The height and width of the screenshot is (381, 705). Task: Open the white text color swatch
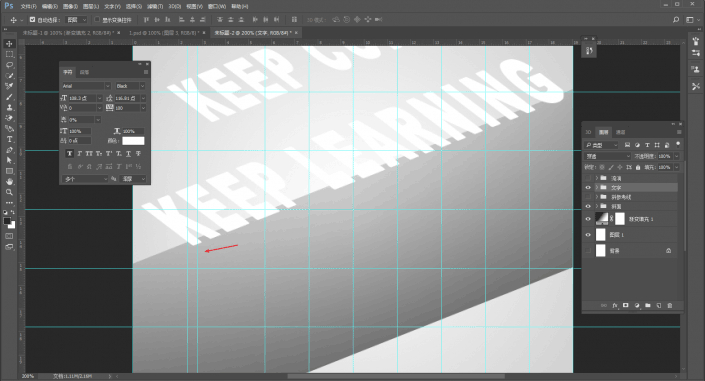[x=133, y=141]
